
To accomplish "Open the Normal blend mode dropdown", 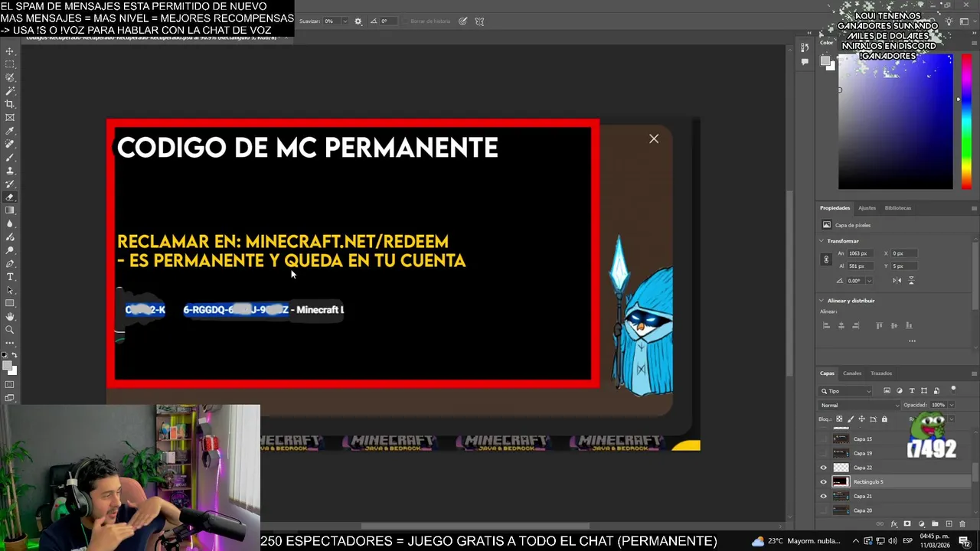I will coord(859,405).
